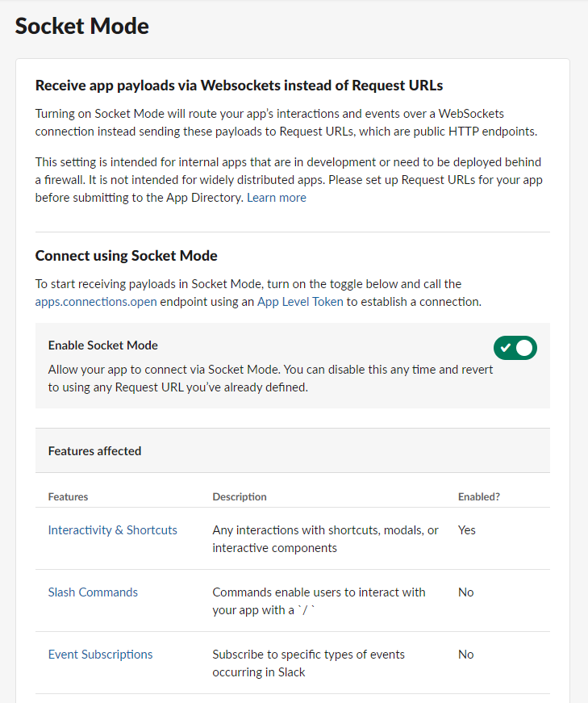
Task: Click the 'Features' column header
Action: point(68,496)
